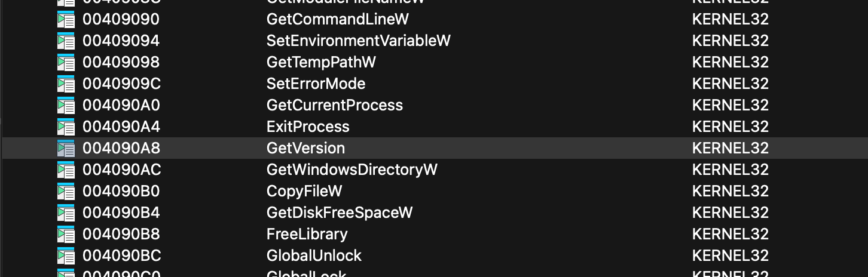
Task: Select the GlobalUnlock import name
Action: click(x=314, y=256)
